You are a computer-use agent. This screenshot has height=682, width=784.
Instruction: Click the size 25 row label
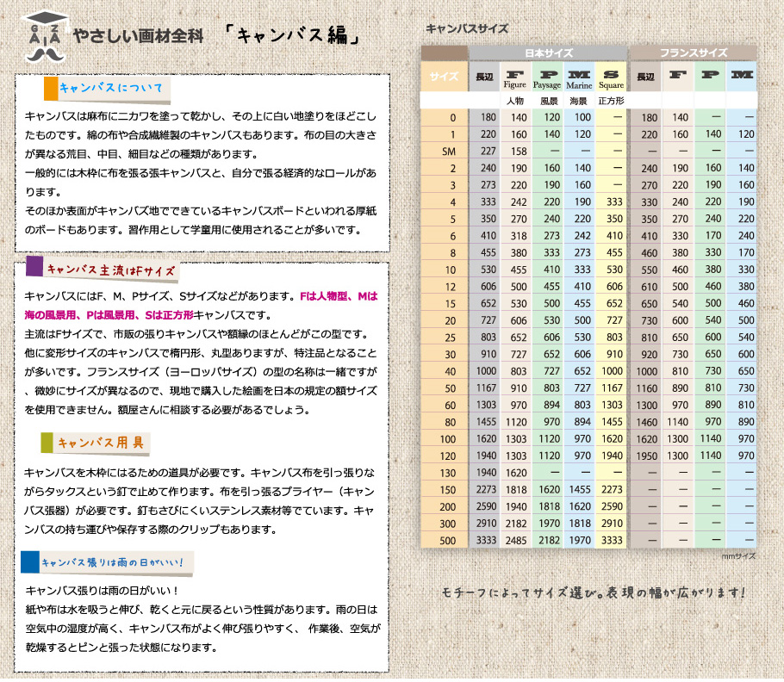point(450,338)
